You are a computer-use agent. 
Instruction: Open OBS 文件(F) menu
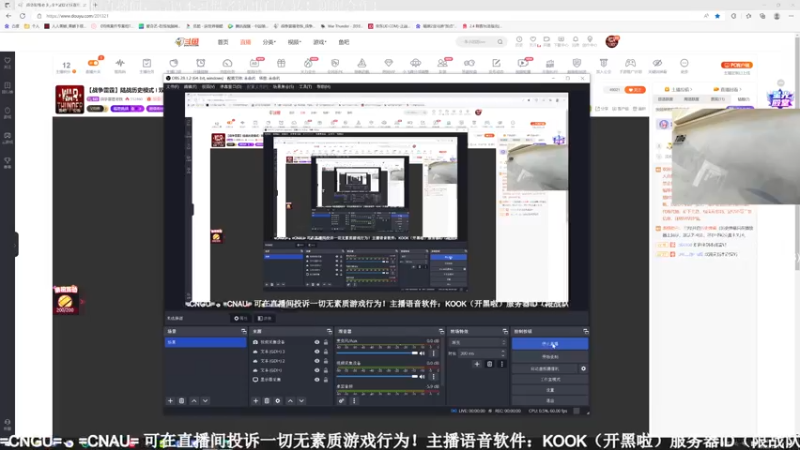point(173,87)
